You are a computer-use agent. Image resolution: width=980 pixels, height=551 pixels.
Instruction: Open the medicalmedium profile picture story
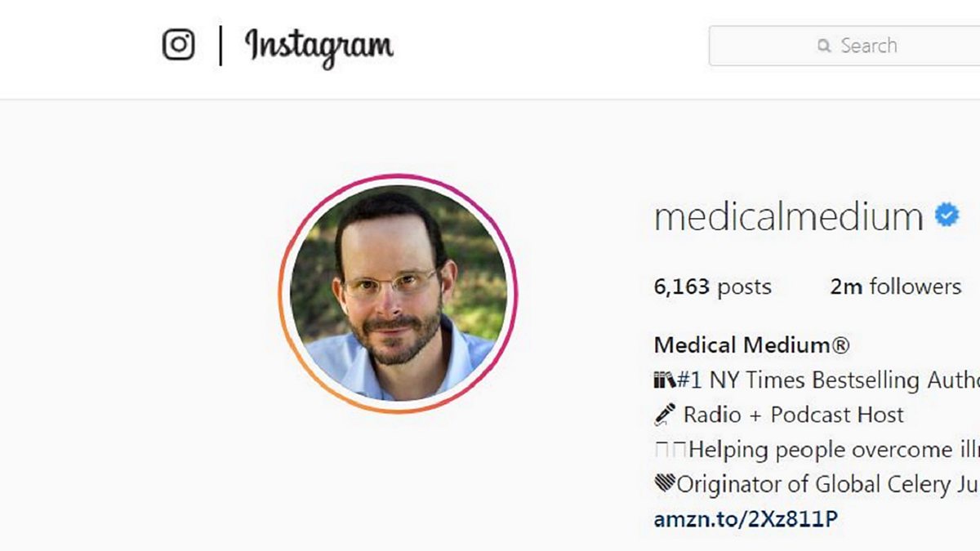pos(398,293)
